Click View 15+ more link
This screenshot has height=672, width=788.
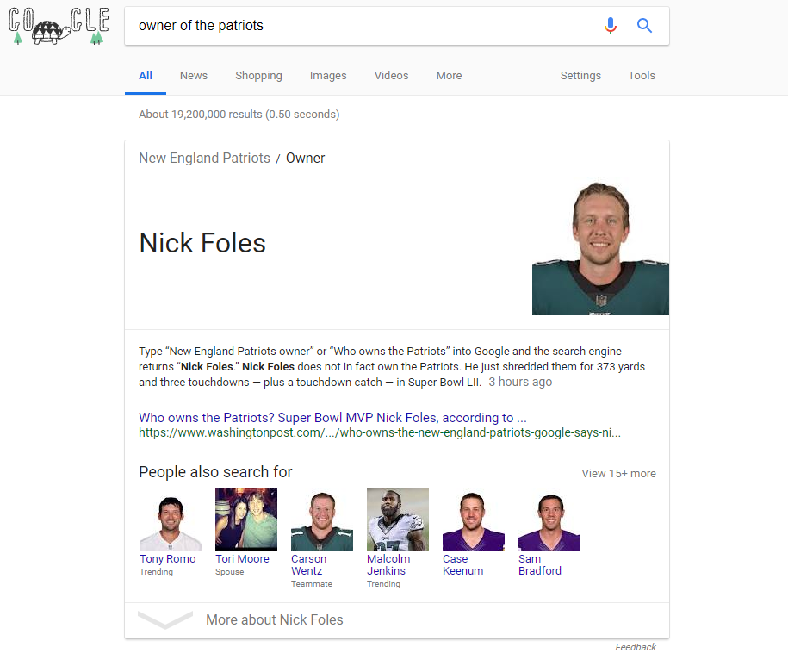coord(618,474)
